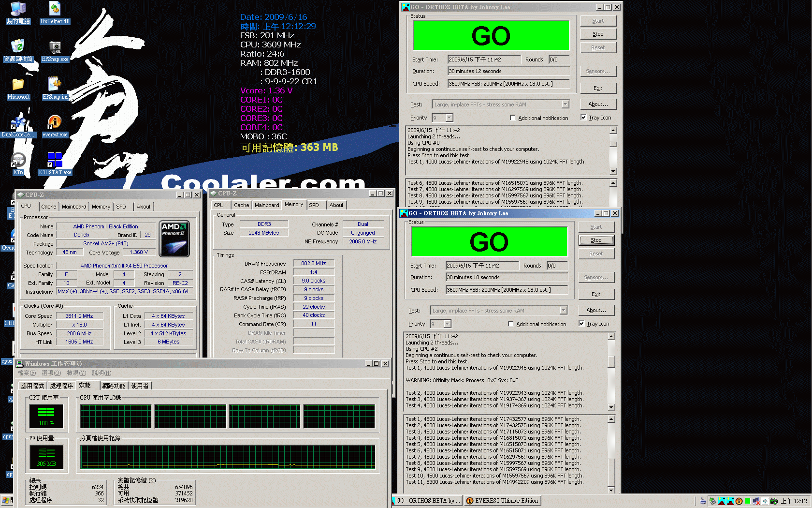The width and height of the screenshot is (812, 508).
Task: Click the taskbar clock showing 上午 12:12
Action: tap(794, 501)
